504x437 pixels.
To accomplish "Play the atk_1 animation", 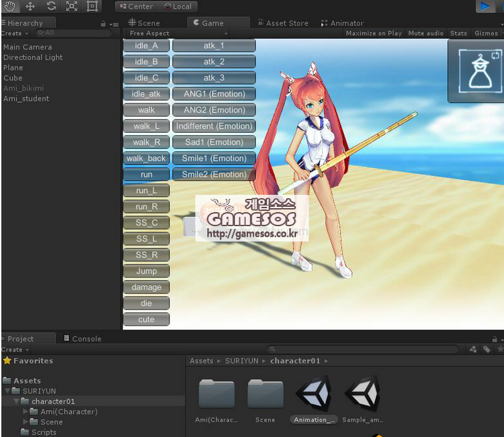I will tap(214, 45).
